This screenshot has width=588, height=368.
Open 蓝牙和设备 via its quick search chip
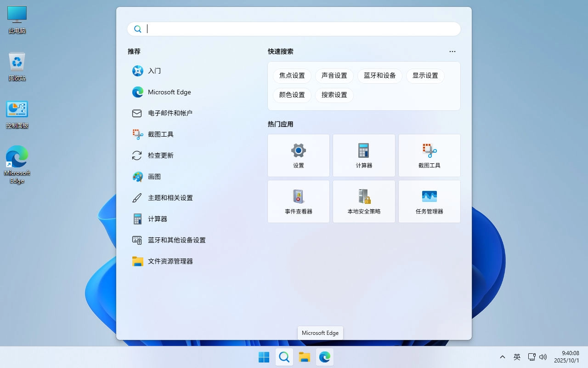(x=379, y=75)
